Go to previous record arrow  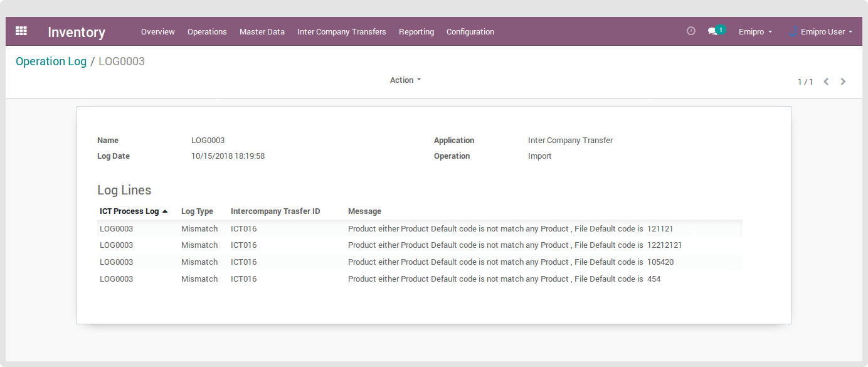click(826, 82)
